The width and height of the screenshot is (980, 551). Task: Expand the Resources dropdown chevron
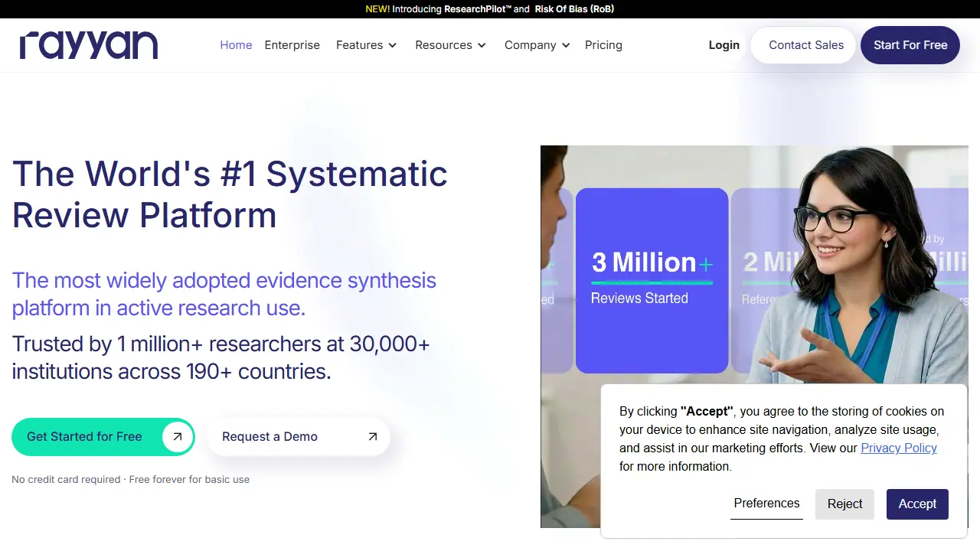(482, 45)
